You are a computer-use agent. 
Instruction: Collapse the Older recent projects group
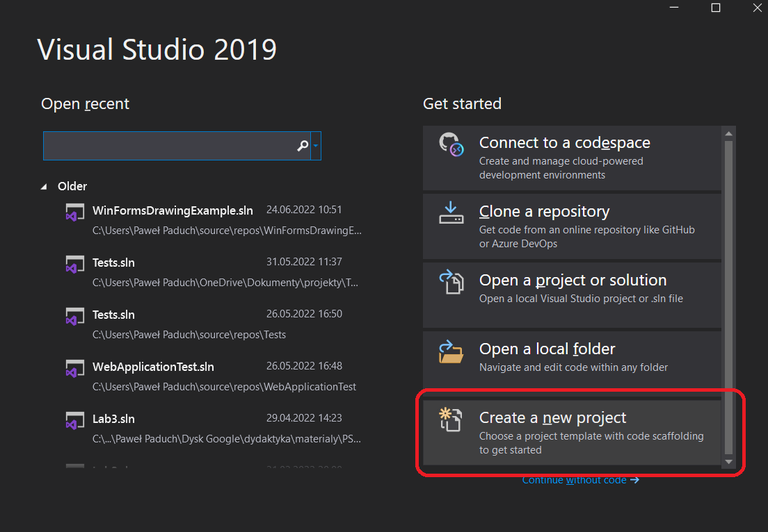[44, 187]
